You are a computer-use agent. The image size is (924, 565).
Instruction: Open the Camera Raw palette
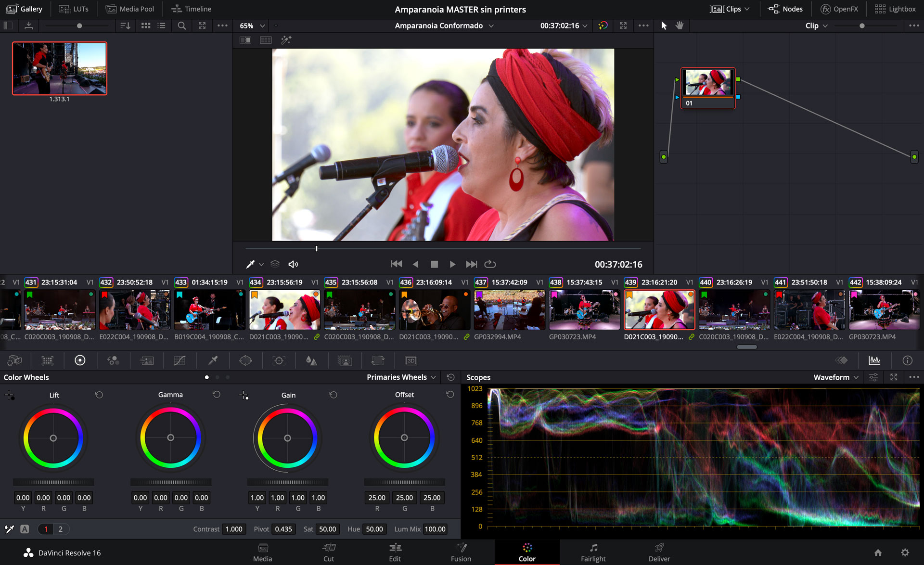14,360
